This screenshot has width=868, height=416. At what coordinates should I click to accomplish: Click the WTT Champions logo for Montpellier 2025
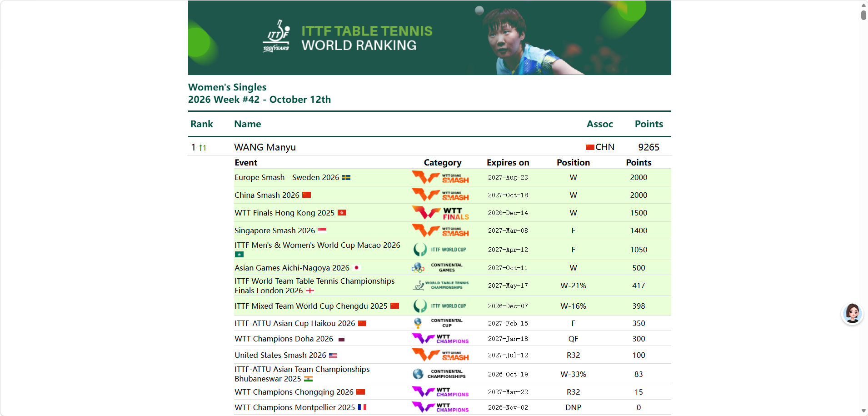click(x=440, y=407)
